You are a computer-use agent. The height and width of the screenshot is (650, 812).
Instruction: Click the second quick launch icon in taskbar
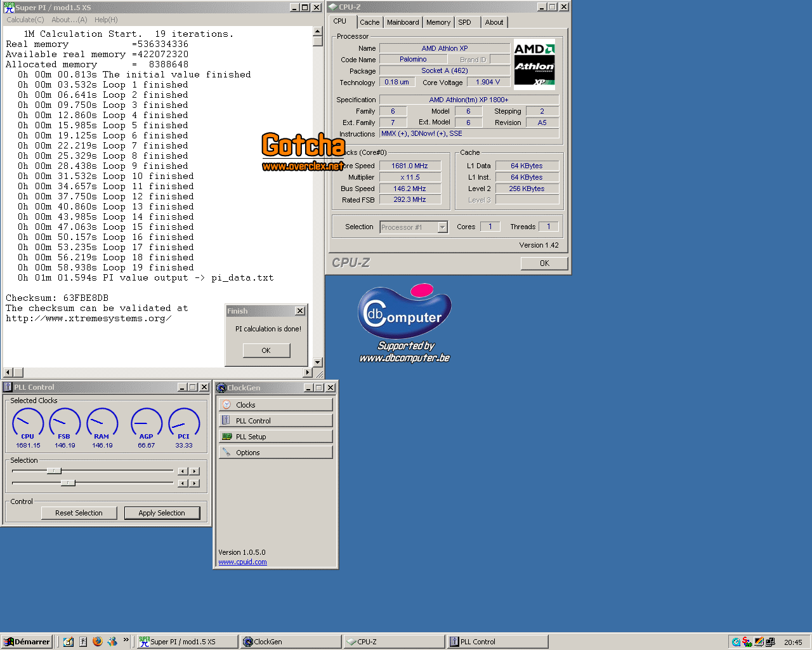coord(83,641)
